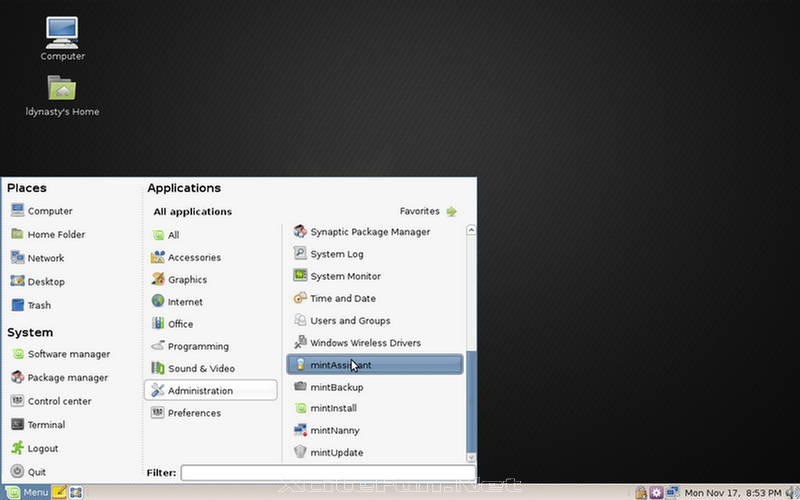Open Terminal from System list
This screenshot has height=500, width=800.
[x=38, y=424]
